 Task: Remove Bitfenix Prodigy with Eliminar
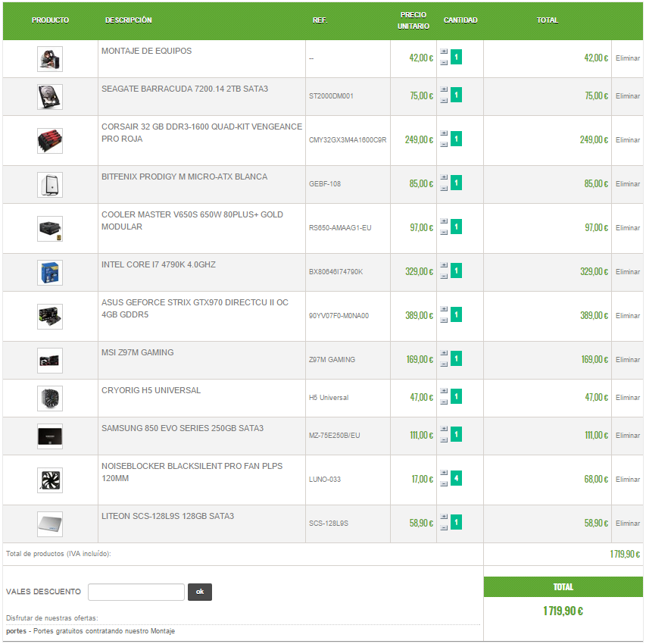tap(628, 184)
